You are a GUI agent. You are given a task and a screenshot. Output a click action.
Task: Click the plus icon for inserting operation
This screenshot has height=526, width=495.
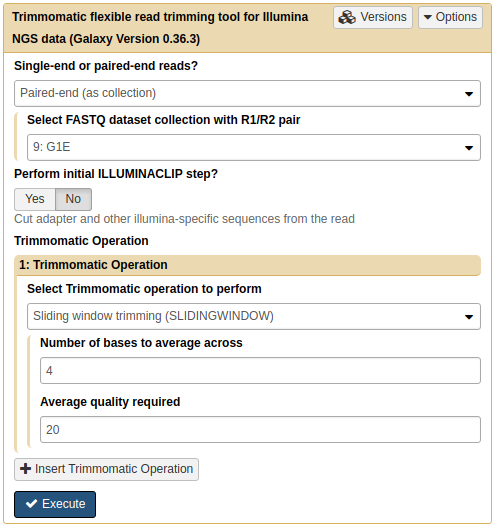[x=25, y=469]
